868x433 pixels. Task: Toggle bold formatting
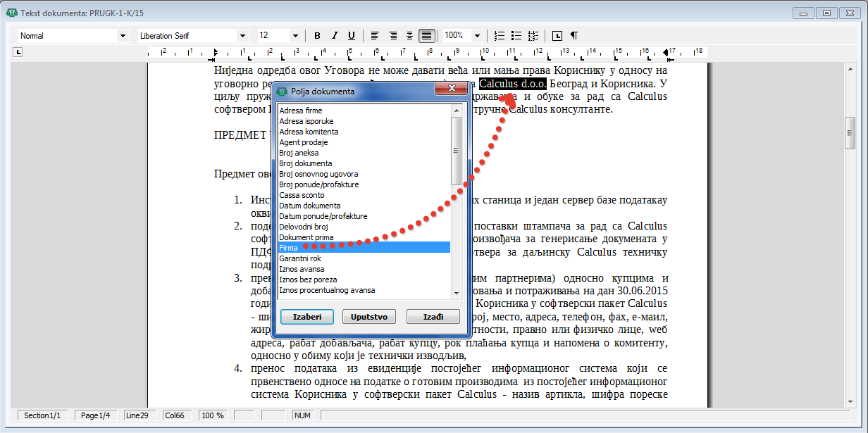[317, 35]
